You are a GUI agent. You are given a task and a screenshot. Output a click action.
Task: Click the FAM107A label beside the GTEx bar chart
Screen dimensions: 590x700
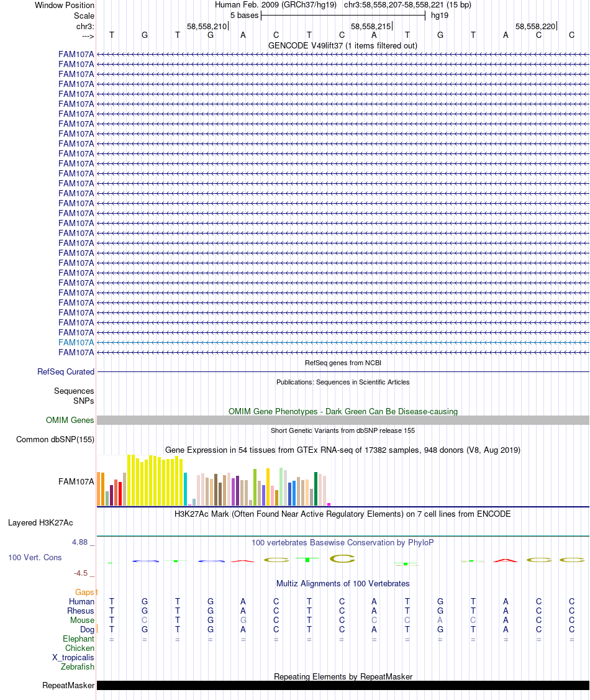[76, 482]
